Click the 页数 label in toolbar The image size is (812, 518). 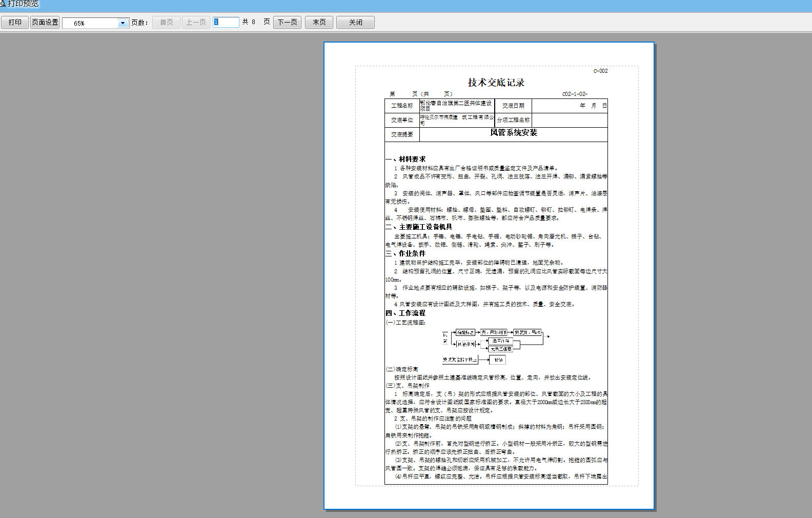click(139, 23)
